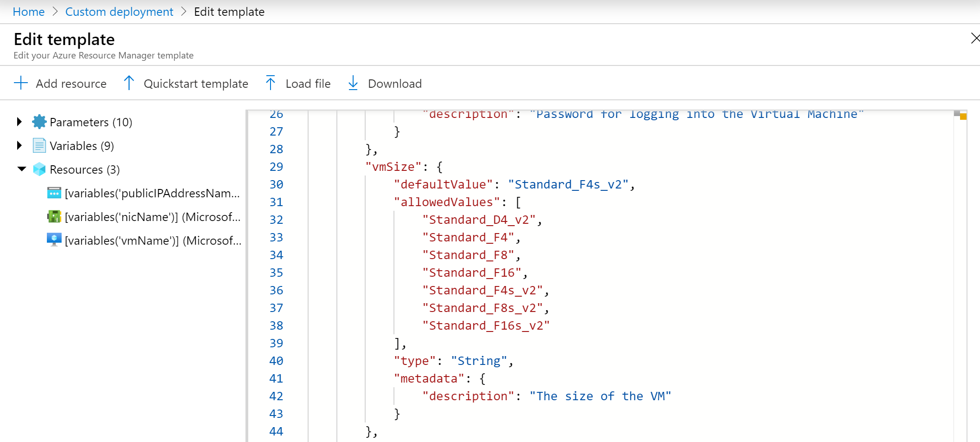The width and height of the screenshot is (980, 442).
Task: Click the Resources cube icon
Action: click(x=39, y=169)
